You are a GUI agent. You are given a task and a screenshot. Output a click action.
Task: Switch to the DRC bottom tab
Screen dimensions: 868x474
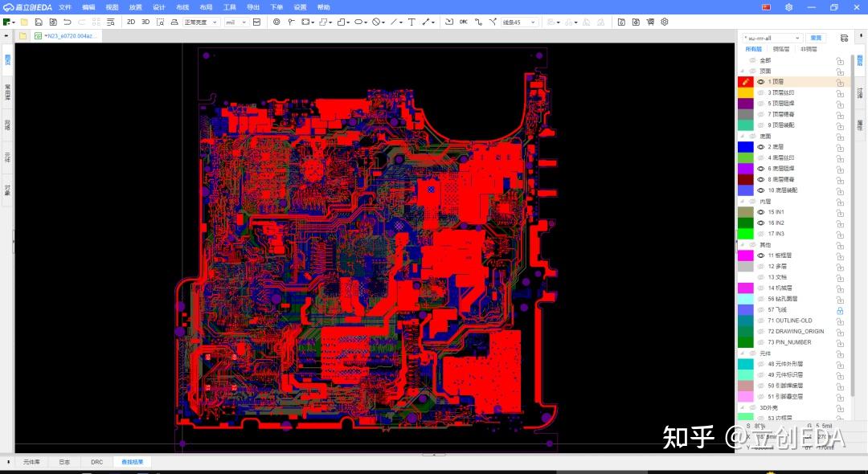97,462
